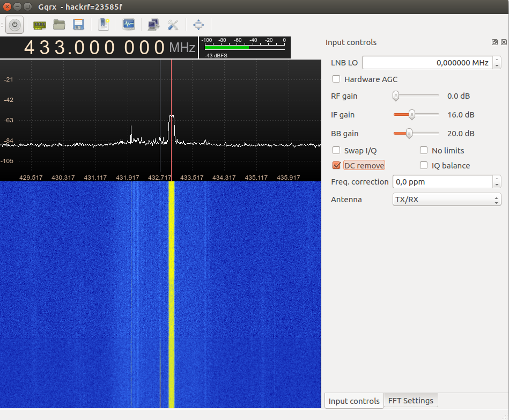Check the IQ balance option
The width and height of the screenshot is (509, 420).
(424, 165)
